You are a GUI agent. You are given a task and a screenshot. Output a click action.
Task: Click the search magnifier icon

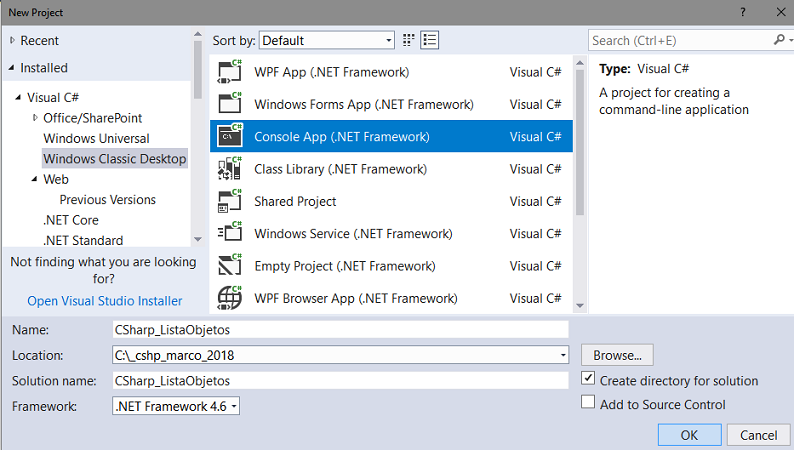click(779, 39)
